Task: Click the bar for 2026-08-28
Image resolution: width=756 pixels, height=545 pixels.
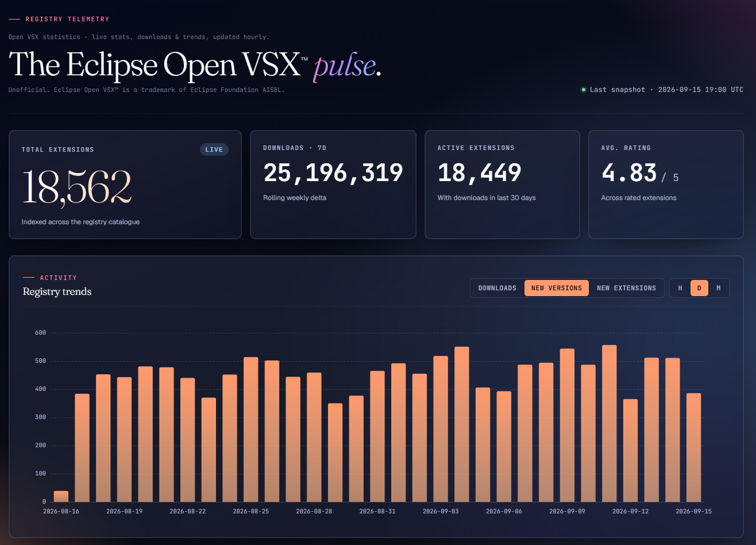Action: (314, 437)
